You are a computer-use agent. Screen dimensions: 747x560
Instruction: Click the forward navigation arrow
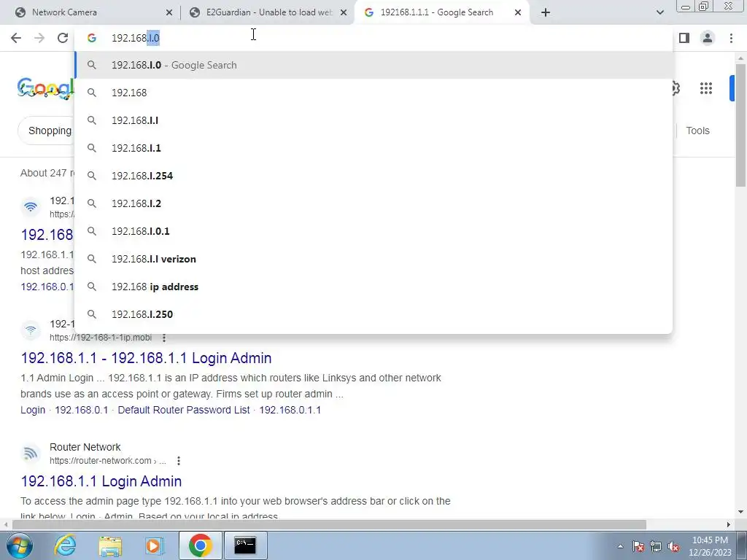pyautogui.click(x=39, y=38)
